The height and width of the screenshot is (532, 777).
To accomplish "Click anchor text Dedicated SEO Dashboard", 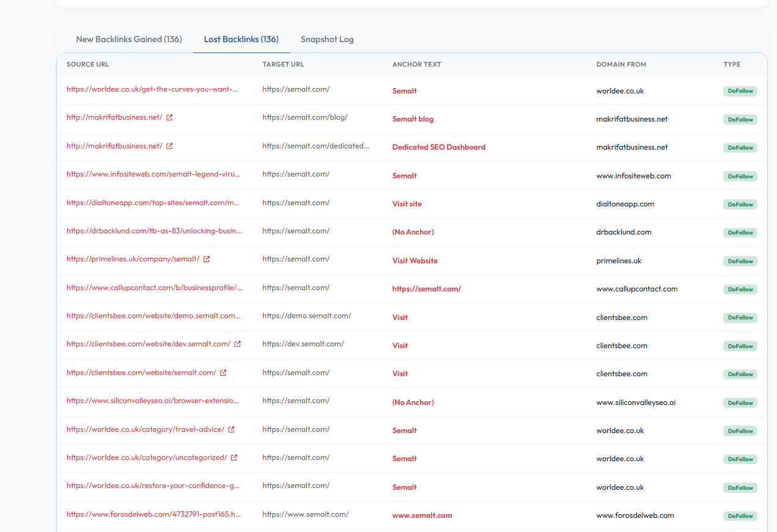I will pyautogui.click(x=439, y=147).
